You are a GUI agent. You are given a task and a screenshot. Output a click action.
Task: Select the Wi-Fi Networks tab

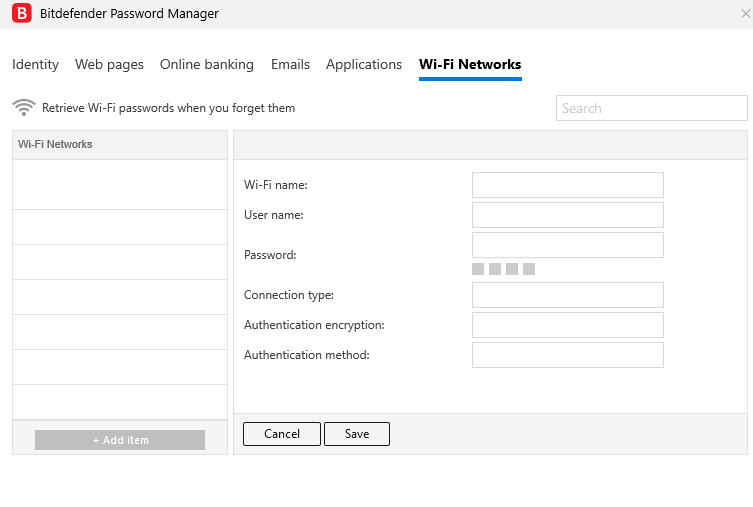pyautogui.click(x=470, y=65)
